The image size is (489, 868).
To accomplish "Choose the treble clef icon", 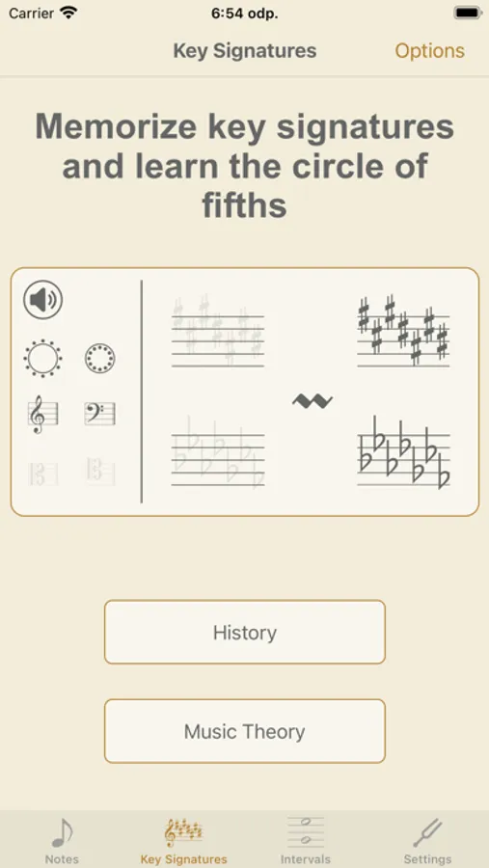I will tap(42, 415).
